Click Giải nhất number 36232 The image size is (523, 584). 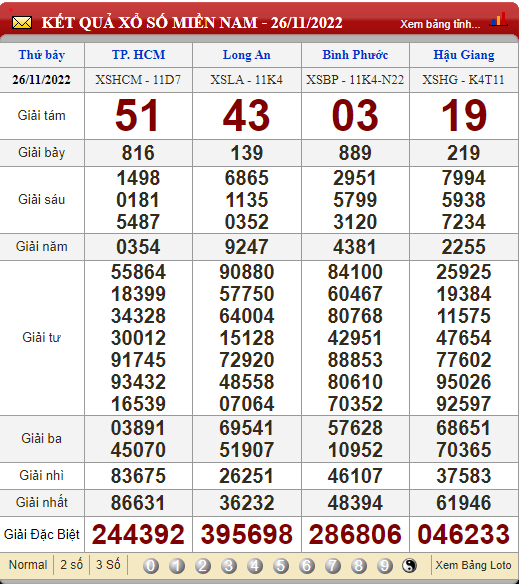pos(247,503)
